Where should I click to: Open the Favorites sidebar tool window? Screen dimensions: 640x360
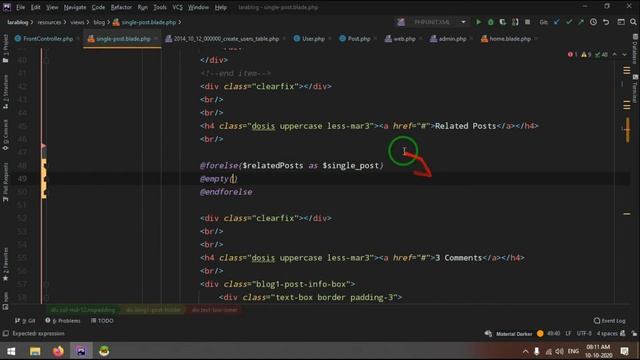click(5, 264)
